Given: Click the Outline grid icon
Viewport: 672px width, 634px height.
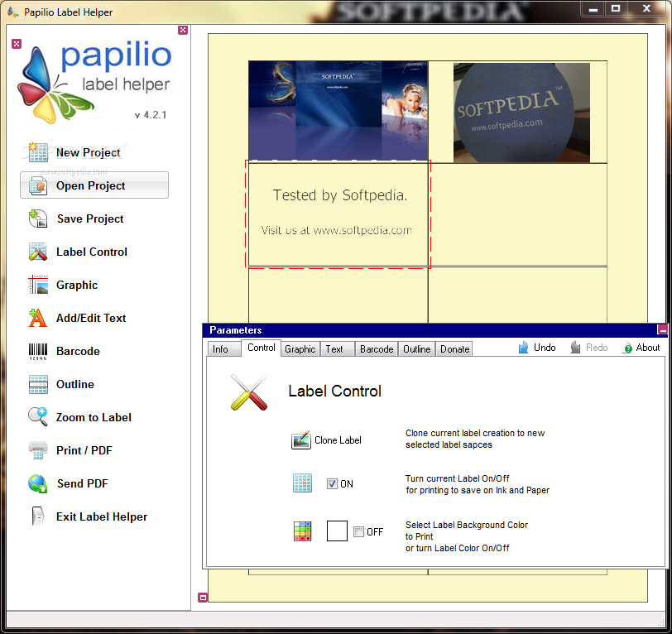Looking at the screenshot, I should 38,384.
